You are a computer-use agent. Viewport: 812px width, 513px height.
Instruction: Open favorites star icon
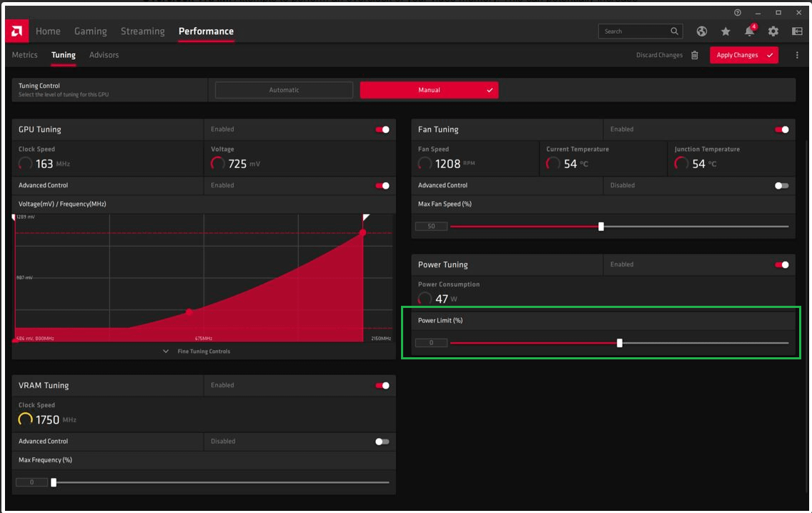(x=726, y=31)
